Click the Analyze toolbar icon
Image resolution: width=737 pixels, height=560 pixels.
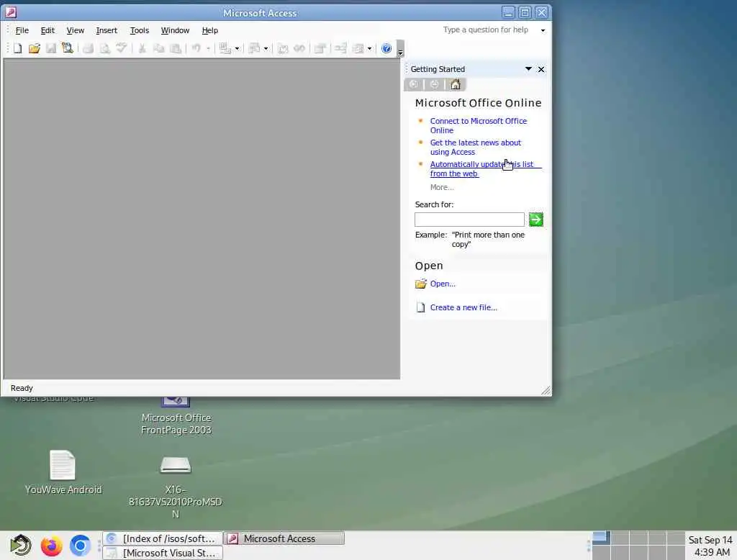(x=254, y=48)
